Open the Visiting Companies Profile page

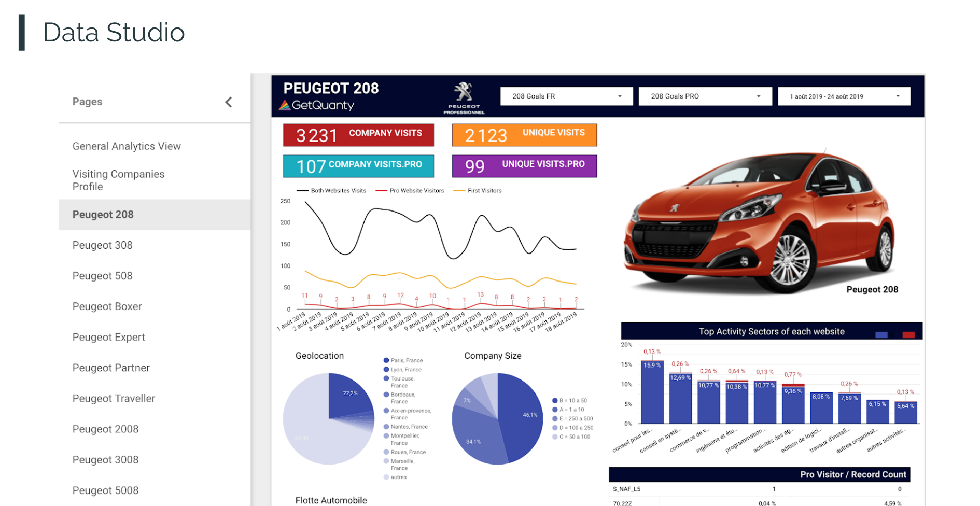118,180
